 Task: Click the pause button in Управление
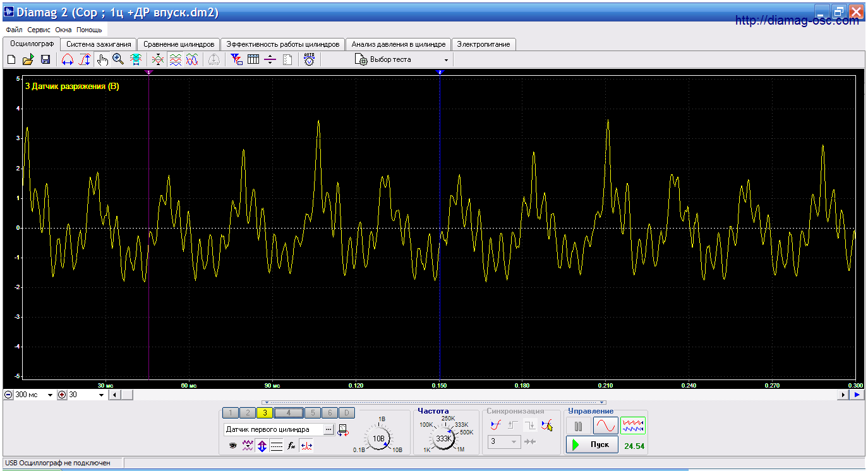pyautogui.click(x=578, y=426)
